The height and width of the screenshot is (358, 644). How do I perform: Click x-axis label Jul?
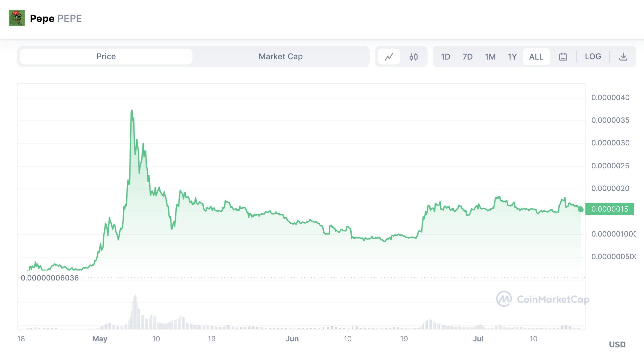point(478,339)
